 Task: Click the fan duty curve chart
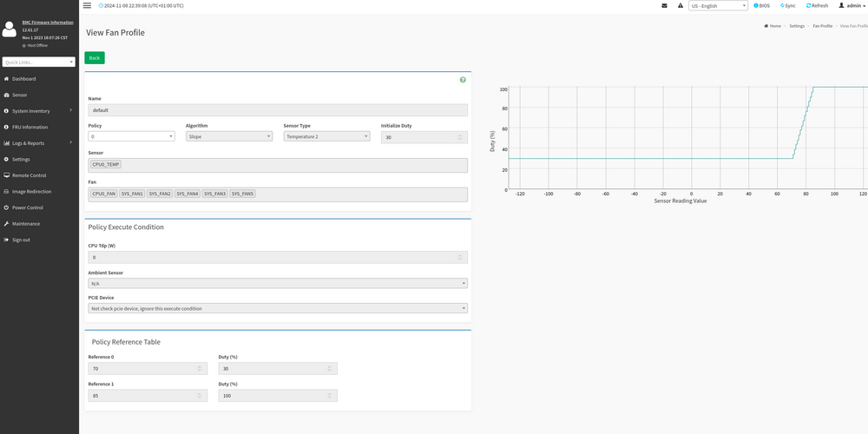pos(688,138)
